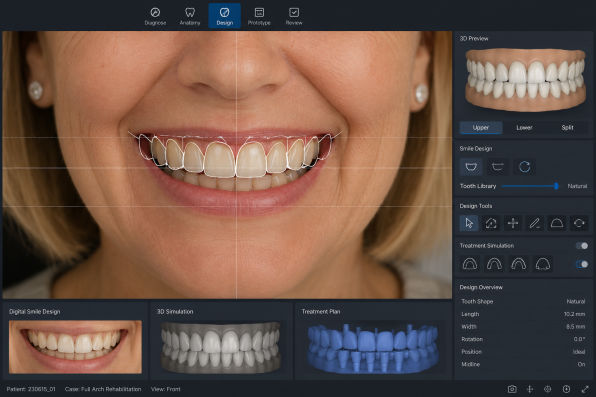This screenshot has height=397, width=596.
Task: Click the target circle icon in status bar
Action: (x=547, y=389)
